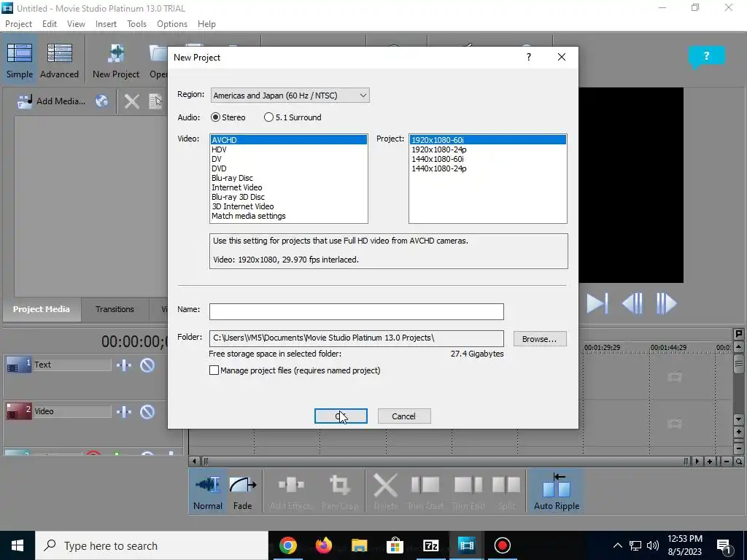747x560 pixels.
Task: Open the Tools menu
Action: pos(136,24)
